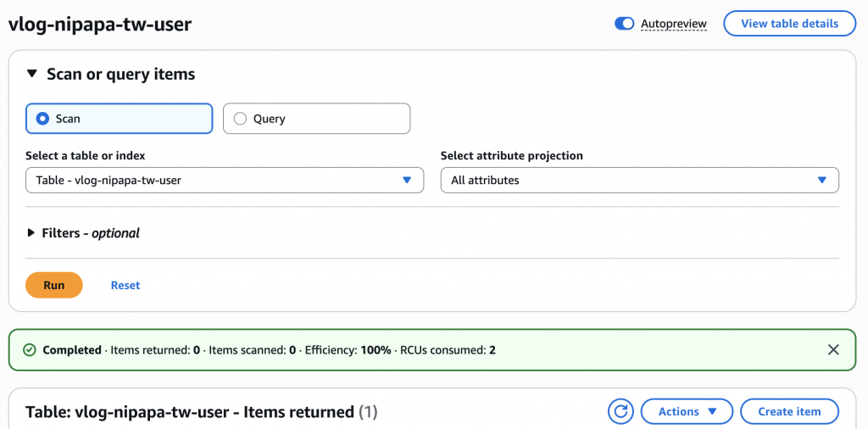The width and height of the screenshot is (868, 429).
Task: Collapse the Scan or query items section
Action: click(x=32, y=75)
